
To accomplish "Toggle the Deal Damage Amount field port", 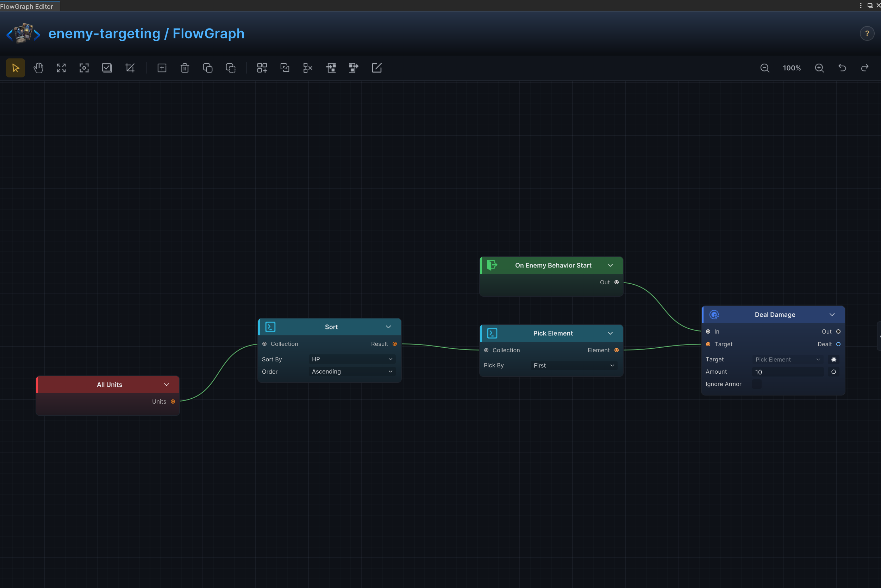I will tap(834, 372).
